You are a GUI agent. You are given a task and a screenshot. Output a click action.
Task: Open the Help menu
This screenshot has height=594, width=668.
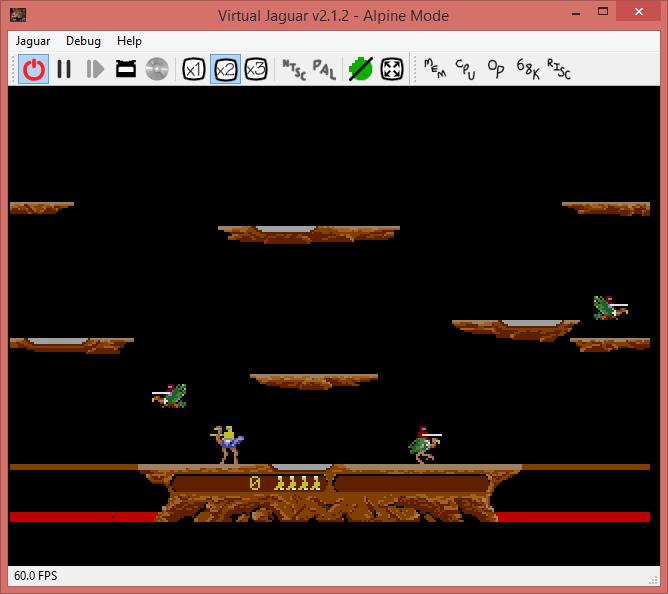[x=129, y=41]
